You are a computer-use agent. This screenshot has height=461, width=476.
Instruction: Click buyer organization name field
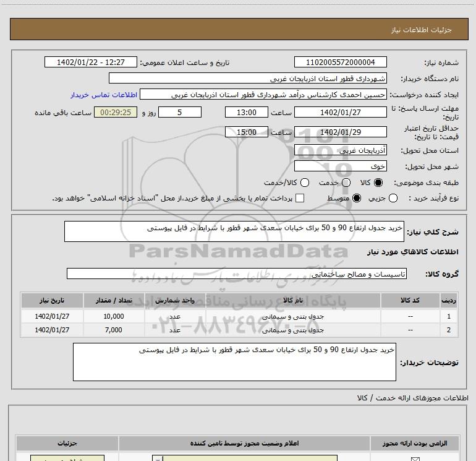248,79
